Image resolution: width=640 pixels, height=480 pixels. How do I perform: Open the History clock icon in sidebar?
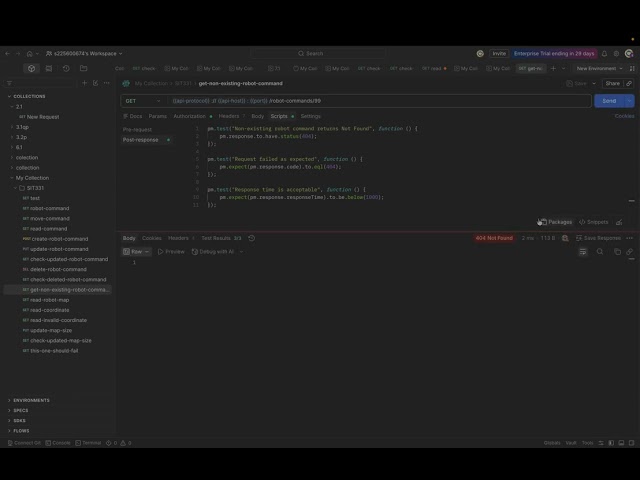[66, 69]
